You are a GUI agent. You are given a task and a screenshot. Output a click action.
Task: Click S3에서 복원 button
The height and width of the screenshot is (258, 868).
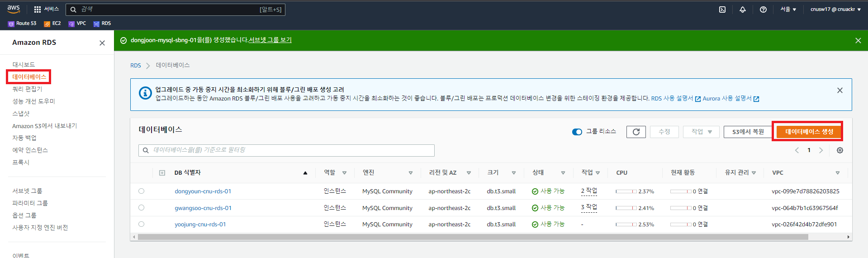(748, 132)
